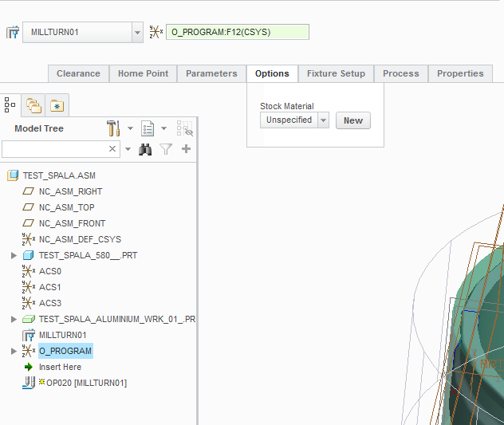Image resolution: width=504 pixels, height=425 pixels.
Task: Click the work center machine icon beside MILLTURN01
Action: [13, 32]
